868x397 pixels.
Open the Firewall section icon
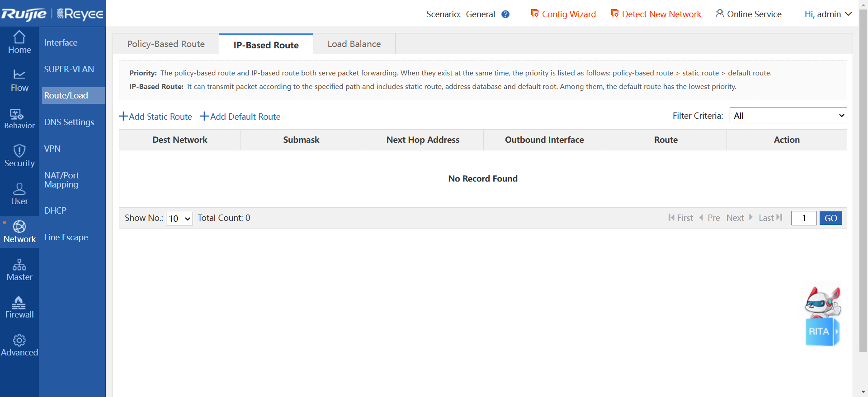tap(19, 303)
